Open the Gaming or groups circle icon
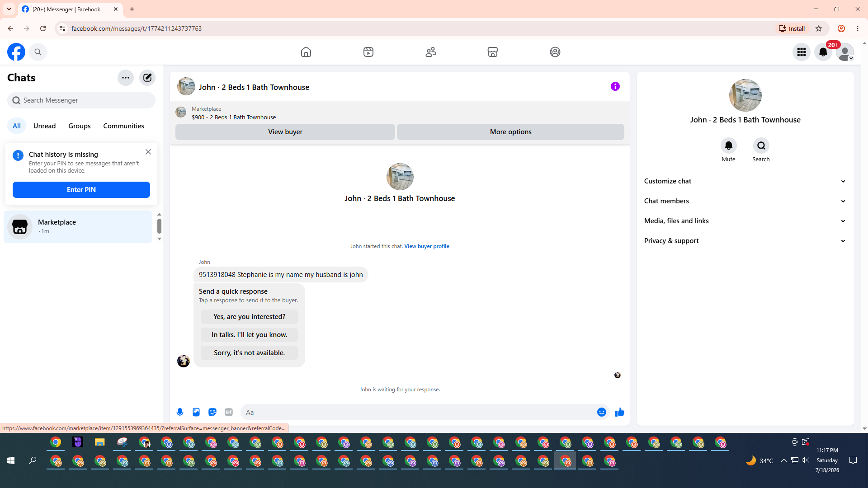The image size is (868, 488). [x=555, y=52]
